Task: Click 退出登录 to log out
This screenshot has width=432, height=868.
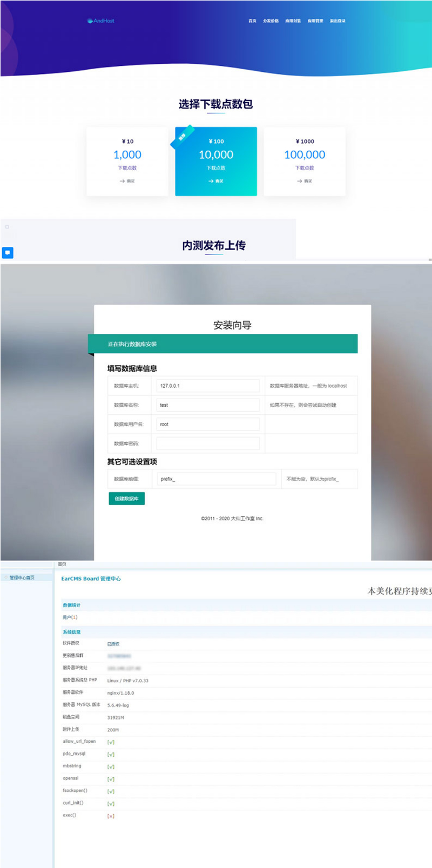Action: click(x=337, y=21)
